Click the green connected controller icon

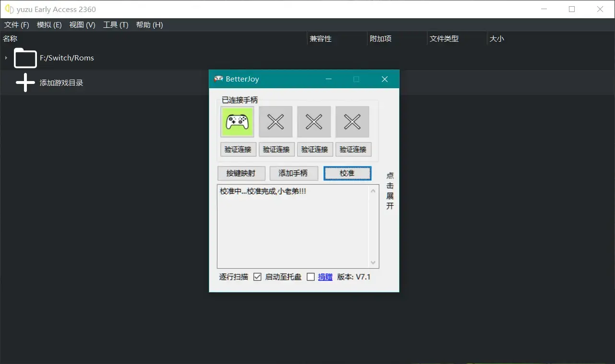[237, 122]
